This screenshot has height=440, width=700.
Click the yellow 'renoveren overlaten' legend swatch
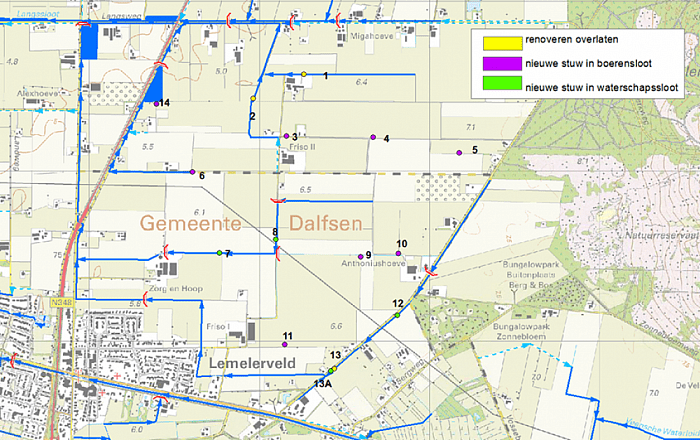click(x=502, y=43)
